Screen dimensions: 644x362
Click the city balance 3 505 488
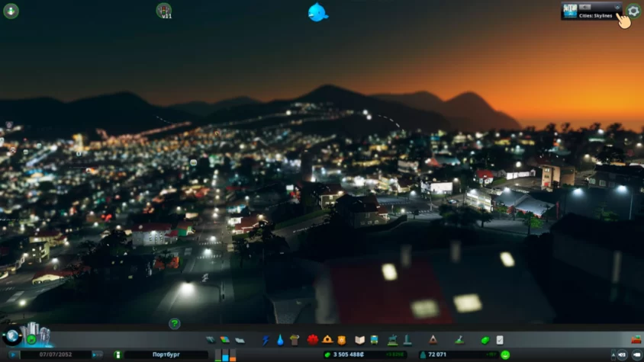tap(348, 354)
